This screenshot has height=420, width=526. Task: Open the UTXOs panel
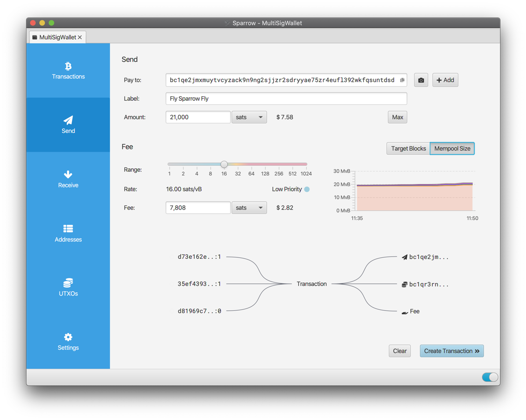pos(68,288)
